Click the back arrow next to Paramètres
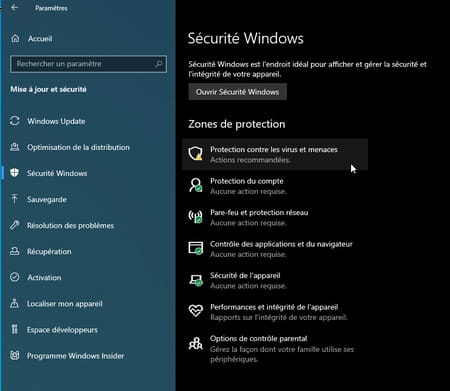 pyautogui.click(x=14, y=8)
